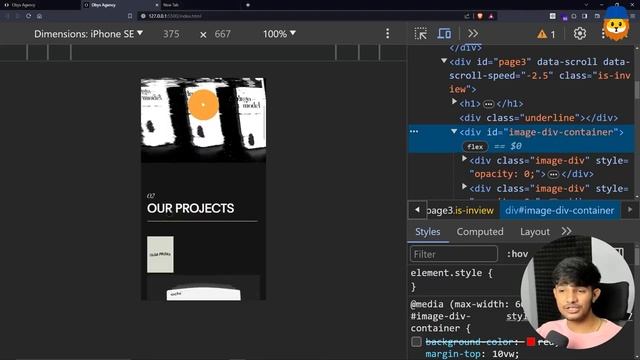Viewport: 640px width, 360px height.
Task: Enable the background-color declaration checkbox
Action: point(416,342)
